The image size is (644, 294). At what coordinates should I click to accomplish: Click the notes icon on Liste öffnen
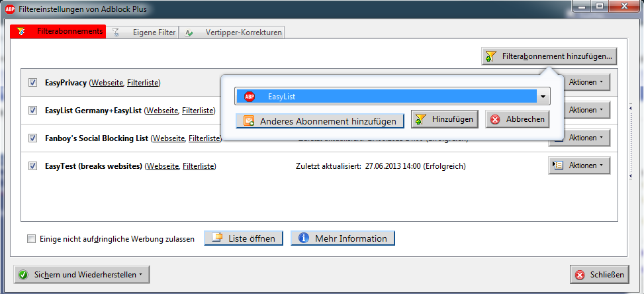coord(216,238)
